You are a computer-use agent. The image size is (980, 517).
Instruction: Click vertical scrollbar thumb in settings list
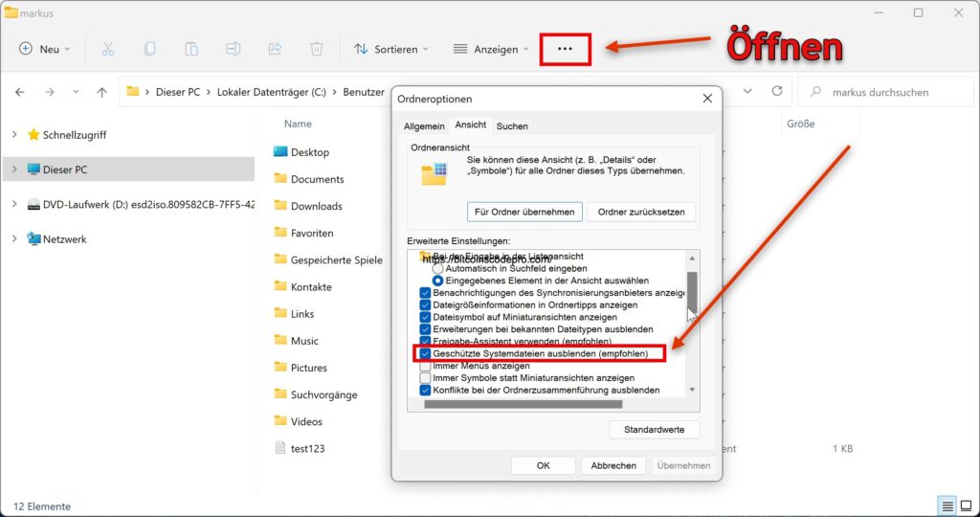[692, 291]
